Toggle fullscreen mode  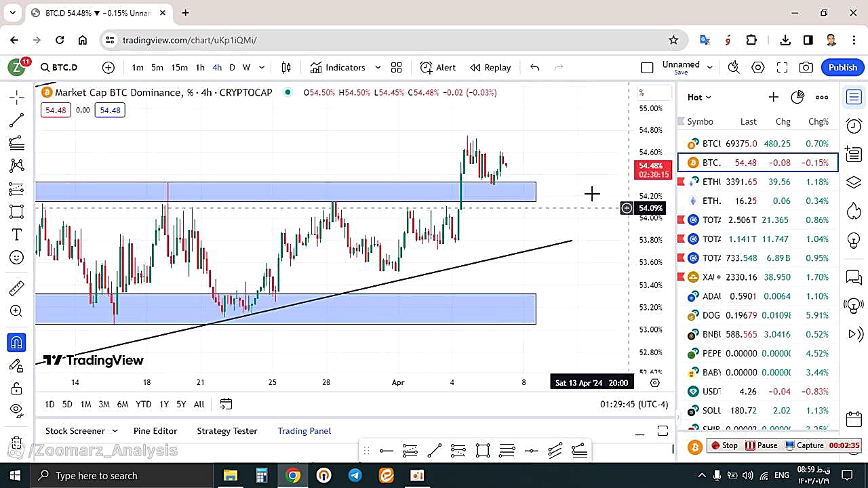coord(782,67)
